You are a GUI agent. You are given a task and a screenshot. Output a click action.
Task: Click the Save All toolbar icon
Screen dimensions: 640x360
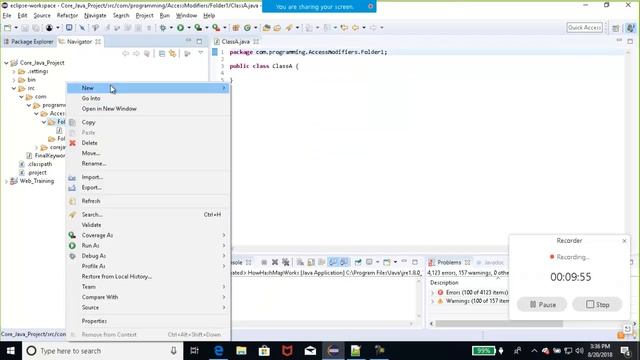[36, 28]
